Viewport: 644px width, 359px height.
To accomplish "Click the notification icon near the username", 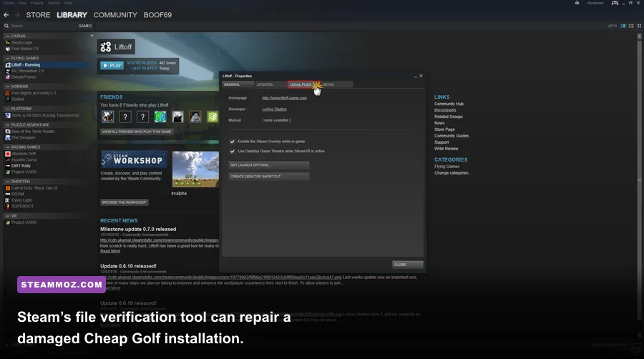I will tap(577, 3).
